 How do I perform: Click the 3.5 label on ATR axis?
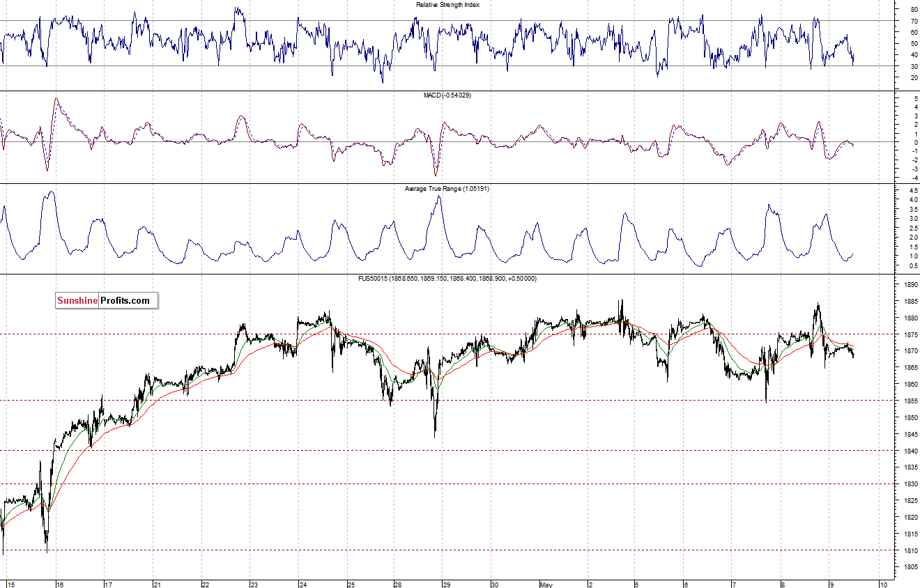(x=913, y=209)
